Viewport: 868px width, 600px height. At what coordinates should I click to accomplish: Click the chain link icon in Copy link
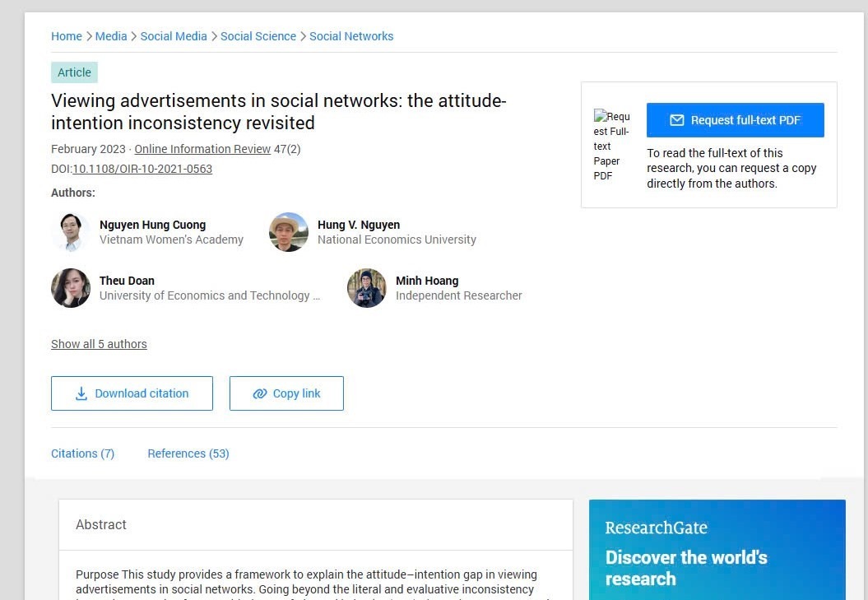tap(260, 393)
